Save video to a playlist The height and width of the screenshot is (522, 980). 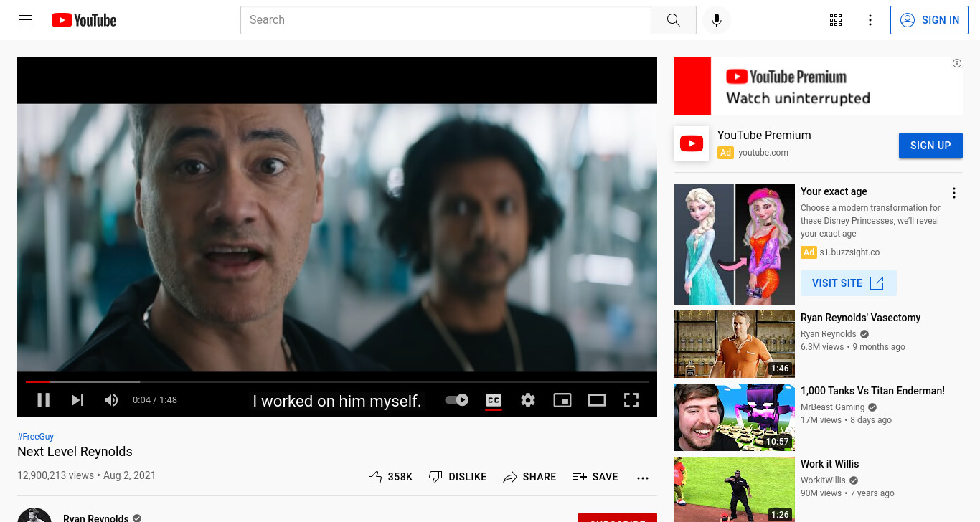pyautogui.click(x=595, y=477)
